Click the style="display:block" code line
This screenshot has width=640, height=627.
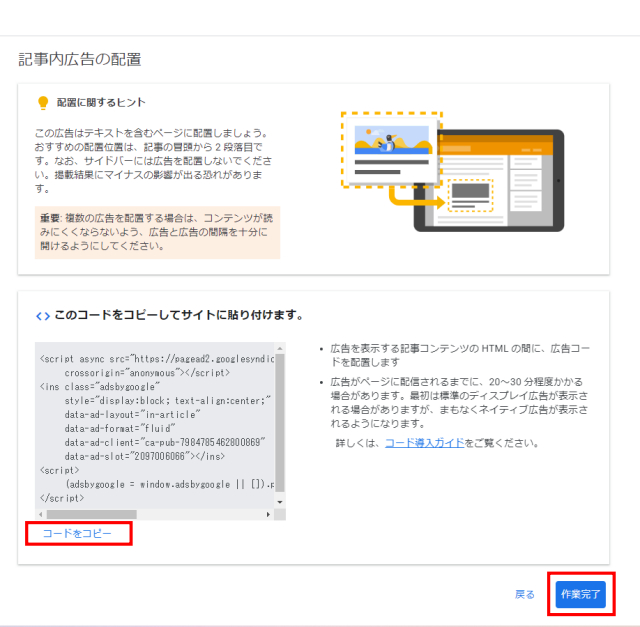click(168, 401)
